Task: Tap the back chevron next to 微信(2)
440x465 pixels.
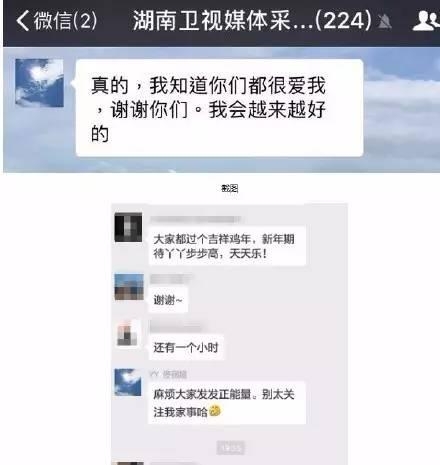Action: (x=23, y=20)
